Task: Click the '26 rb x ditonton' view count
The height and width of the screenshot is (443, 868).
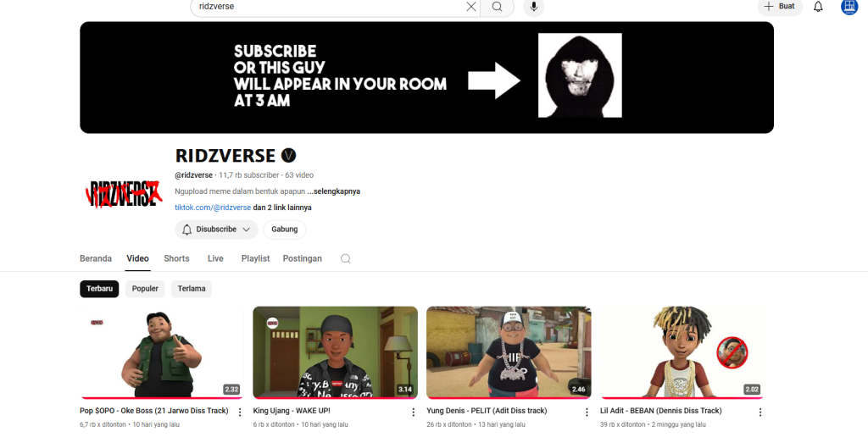Action: tap(449, 424)
